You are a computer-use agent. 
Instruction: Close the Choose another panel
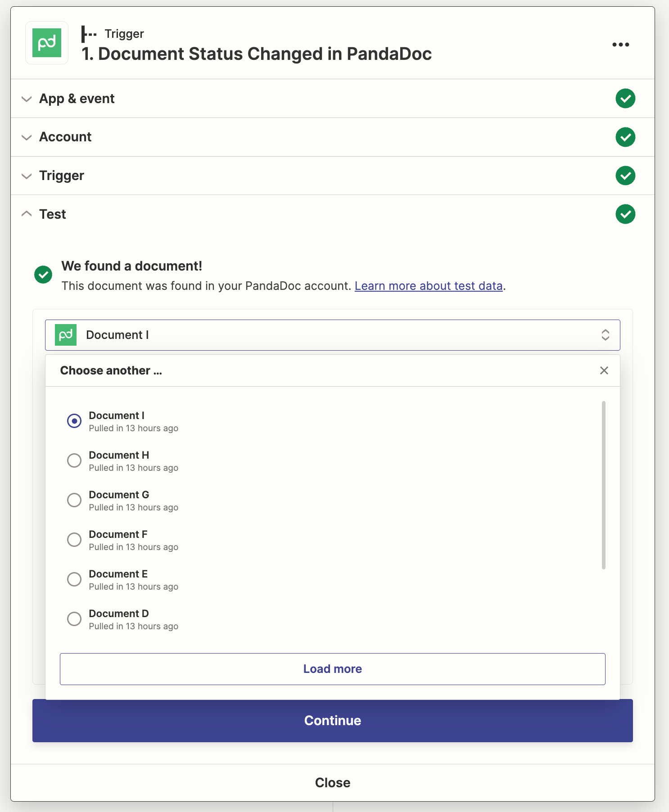[604, 370]
